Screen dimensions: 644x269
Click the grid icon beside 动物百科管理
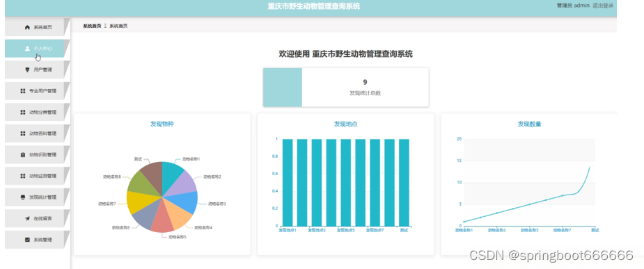[x=23, y=133]
